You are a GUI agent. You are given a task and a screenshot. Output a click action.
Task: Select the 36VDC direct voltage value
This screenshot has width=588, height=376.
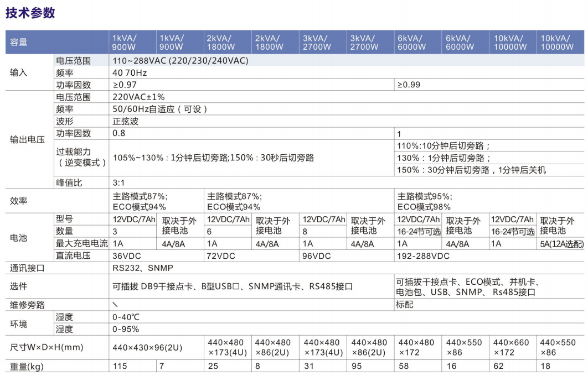(x=127, y=256)
